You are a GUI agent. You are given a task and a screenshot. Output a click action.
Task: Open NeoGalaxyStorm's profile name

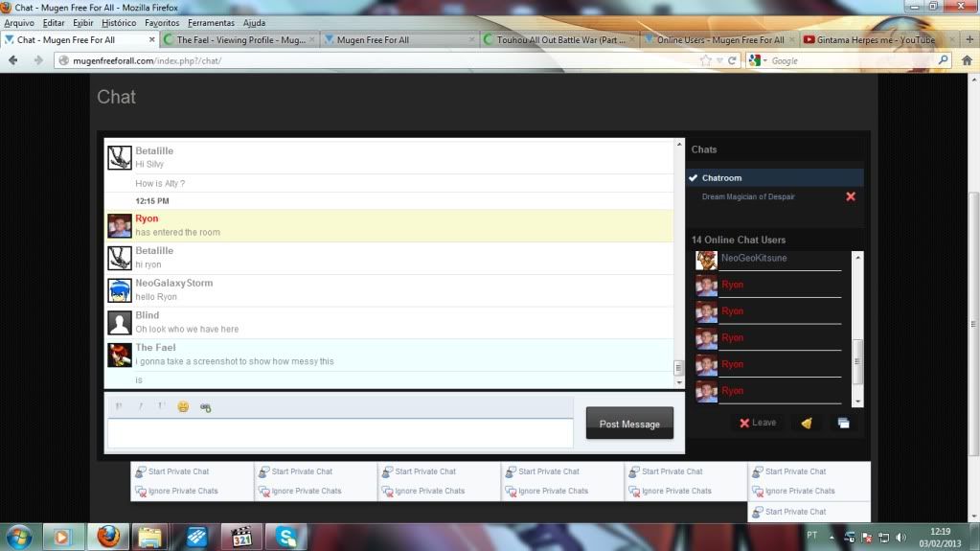173,283
